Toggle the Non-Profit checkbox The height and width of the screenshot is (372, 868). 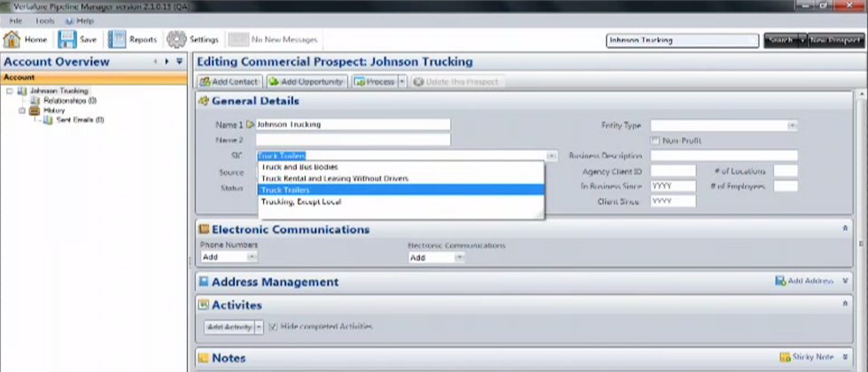coord(655,141)
